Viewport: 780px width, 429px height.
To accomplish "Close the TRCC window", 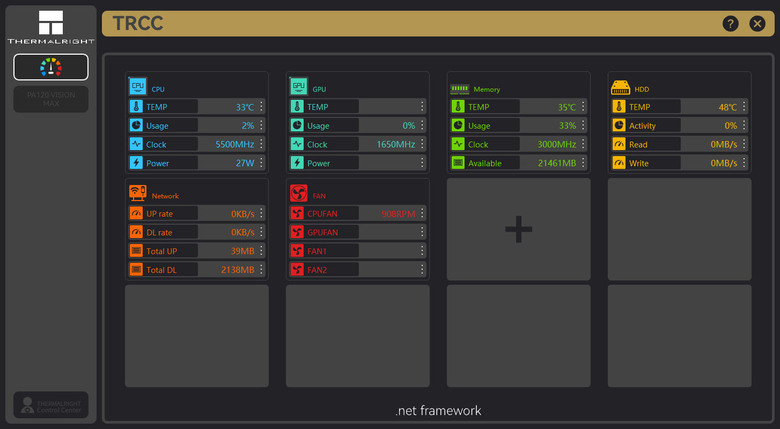I will (x=757, y=23).
